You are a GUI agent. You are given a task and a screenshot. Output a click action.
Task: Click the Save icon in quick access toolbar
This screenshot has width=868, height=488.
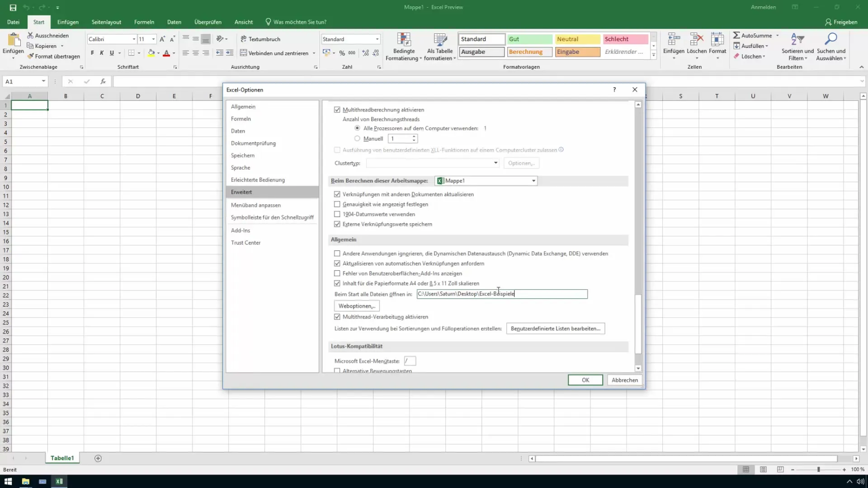coord(13,7)
